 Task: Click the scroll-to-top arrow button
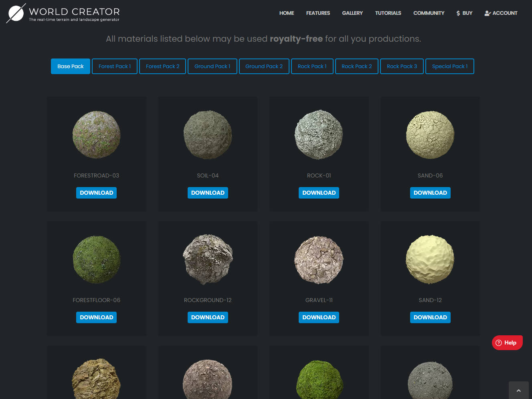(x=518, y=390)
